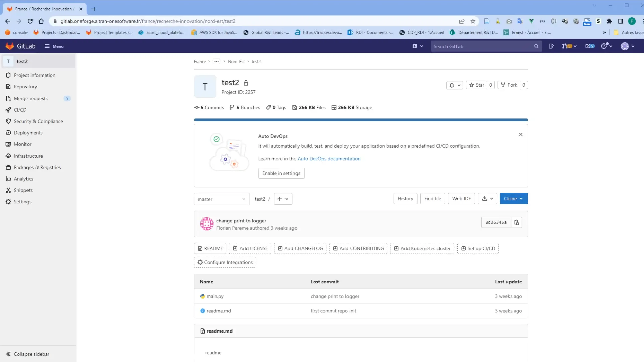This screenshot has width=644, height=362.
Task: Click browser reload icon
Action: (x=30, y=21)
